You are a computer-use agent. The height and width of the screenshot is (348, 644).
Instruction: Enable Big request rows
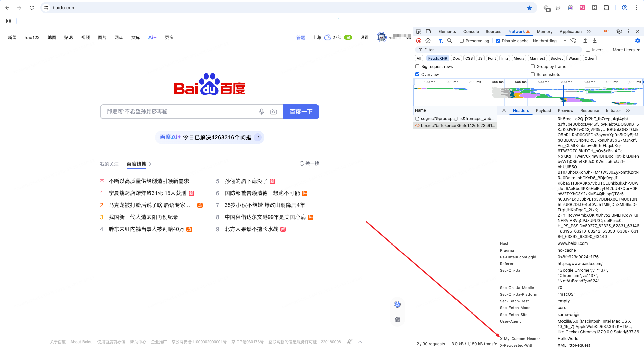pyautogui.click(x=417, y=66)
